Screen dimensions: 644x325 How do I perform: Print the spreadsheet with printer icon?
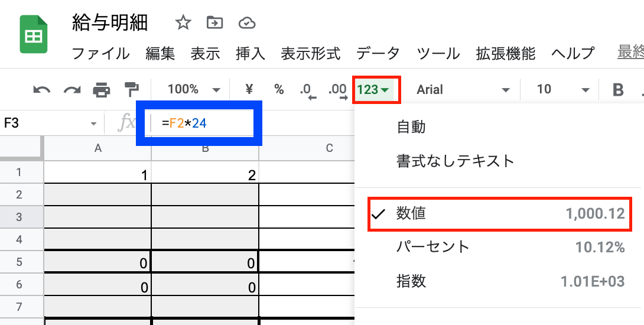tap(102, 90)
